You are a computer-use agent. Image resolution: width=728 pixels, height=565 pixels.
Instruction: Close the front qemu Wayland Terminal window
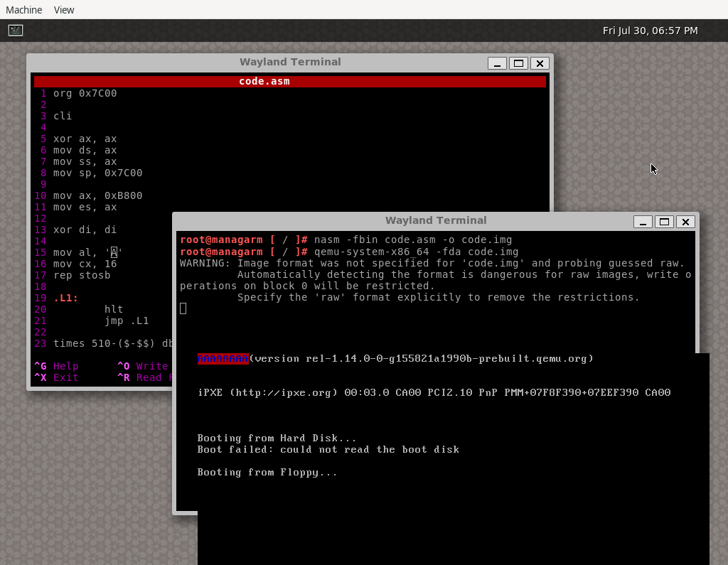pos(685,222)
